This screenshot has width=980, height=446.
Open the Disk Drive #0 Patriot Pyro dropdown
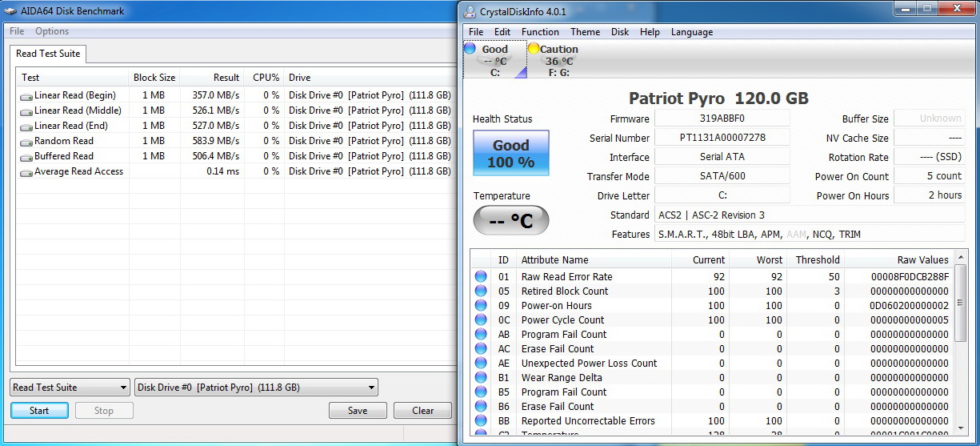(x=256, y=388)
